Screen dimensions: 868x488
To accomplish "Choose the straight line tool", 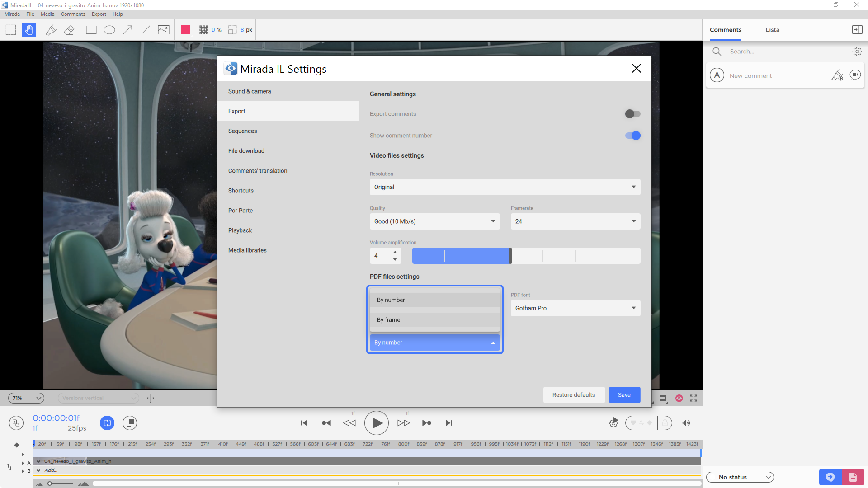I will (x=146, y=30).
